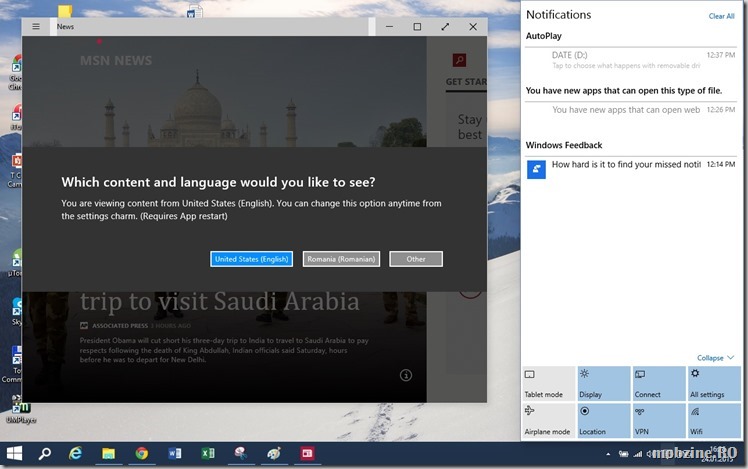Open the UMPlayer desktop shortcut
The height and width of the screenshot is (469, 748).
(21, 411)
